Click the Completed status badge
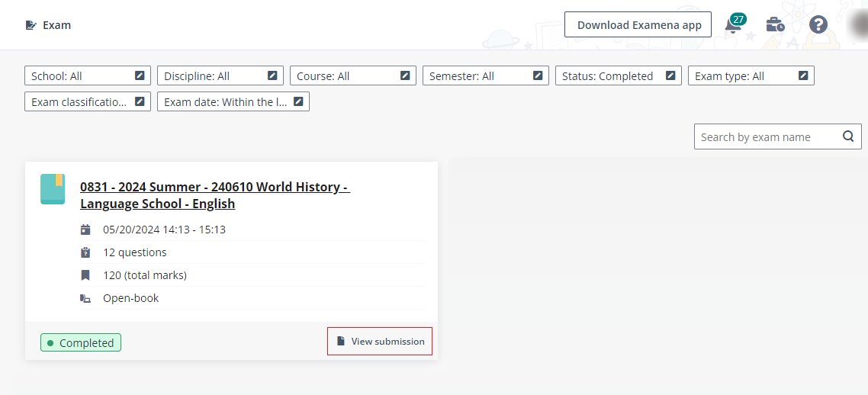The height and width of the screenshot is (395, 868). [x=81, y=343]
